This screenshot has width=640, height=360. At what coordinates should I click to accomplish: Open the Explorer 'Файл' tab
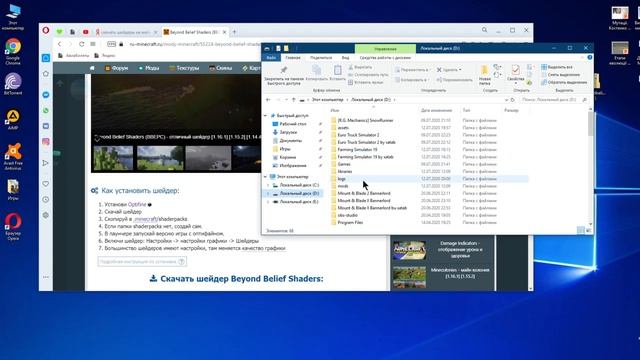271,58
